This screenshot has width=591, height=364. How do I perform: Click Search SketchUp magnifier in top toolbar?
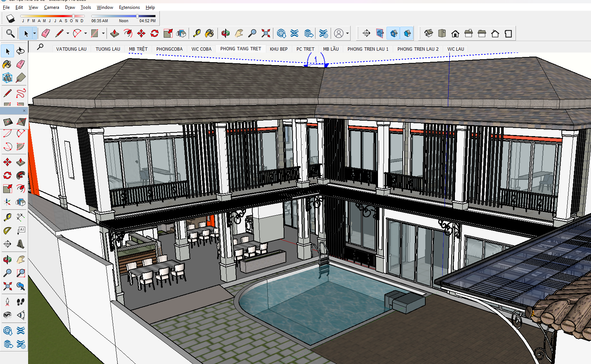pos(10,33)
